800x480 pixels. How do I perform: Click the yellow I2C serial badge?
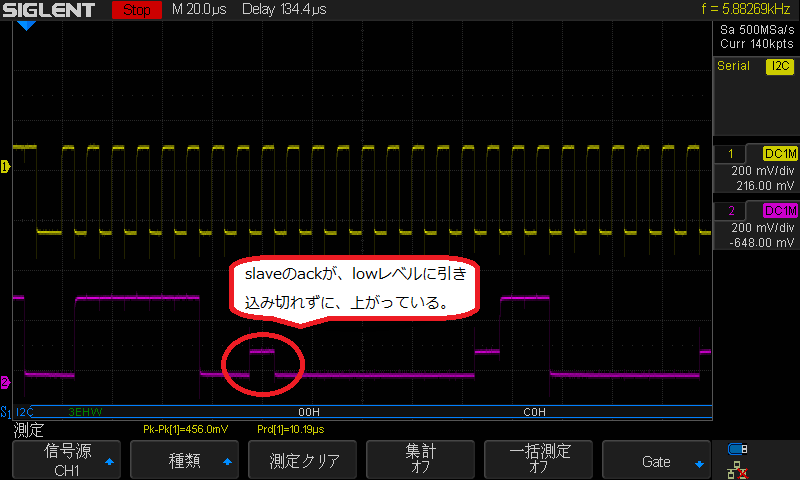779,67
